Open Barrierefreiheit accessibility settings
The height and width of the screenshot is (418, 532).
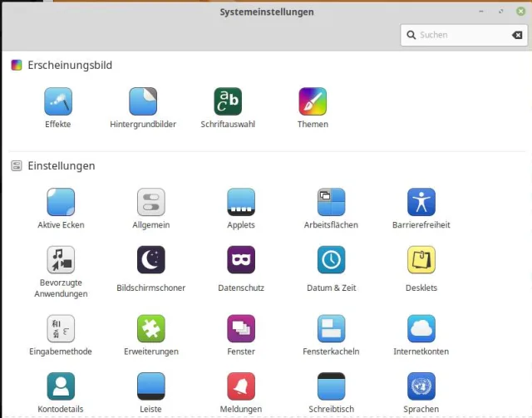click(x=421, y=202)
